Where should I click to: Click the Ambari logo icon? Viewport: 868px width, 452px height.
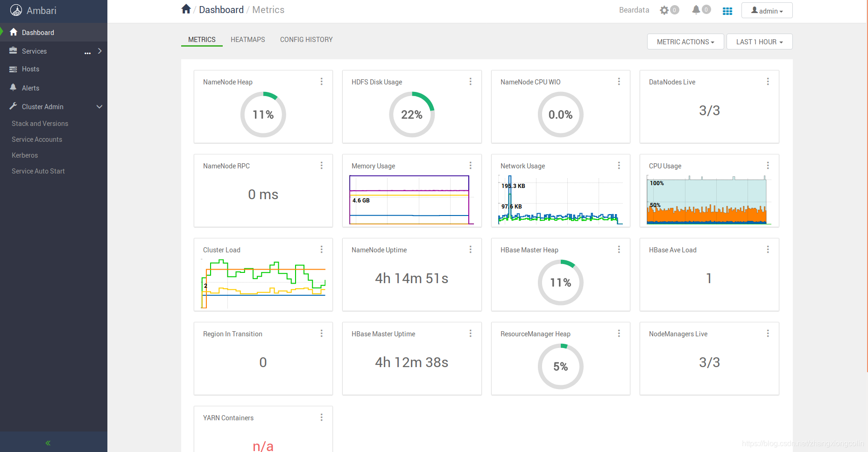coord(16,10)
